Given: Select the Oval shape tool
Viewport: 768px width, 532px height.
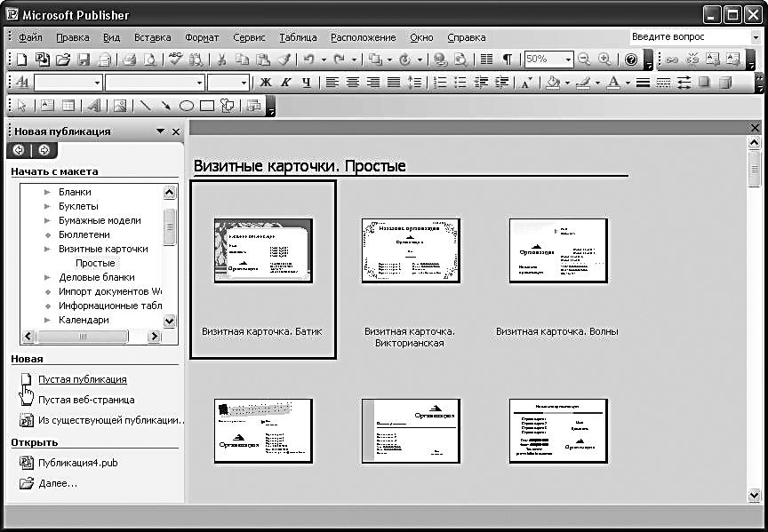Looking at the screenshot, I should point(187,105).
